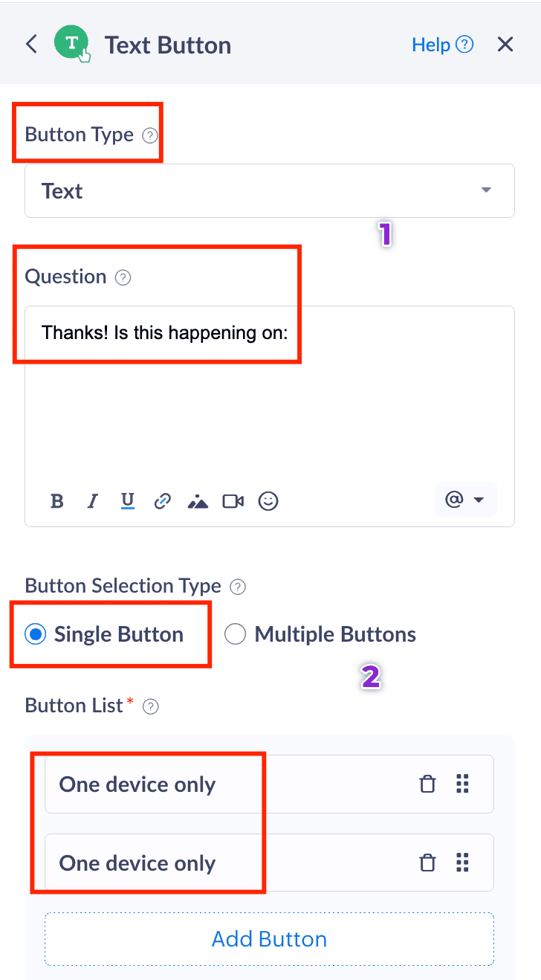
Task: Show Button Selection Type help tooltip icon
Action: click(x=238, y=587)
